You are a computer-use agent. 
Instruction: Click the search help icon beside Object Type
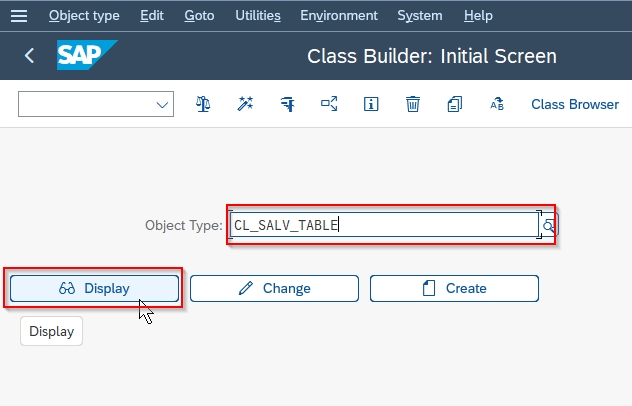point(549,225)
